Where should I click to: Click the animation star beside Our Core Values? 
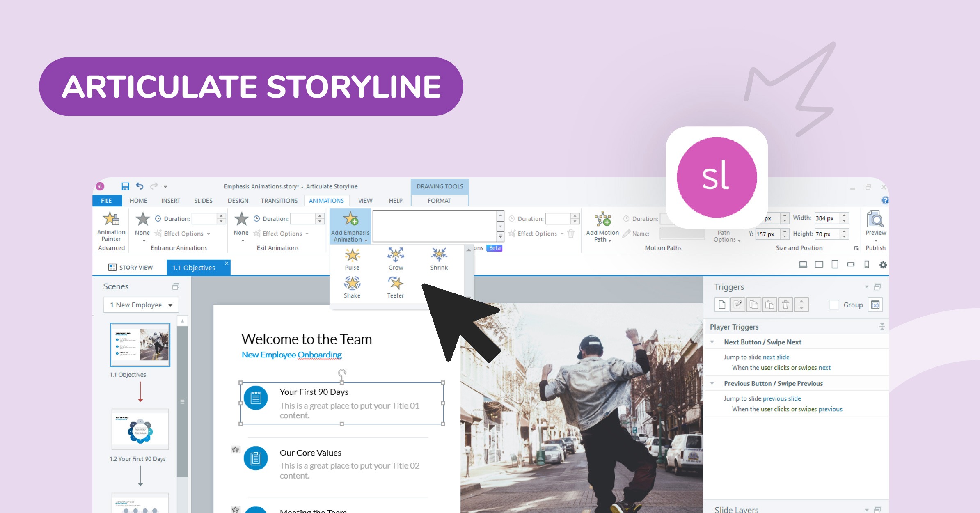click(235, 449)
